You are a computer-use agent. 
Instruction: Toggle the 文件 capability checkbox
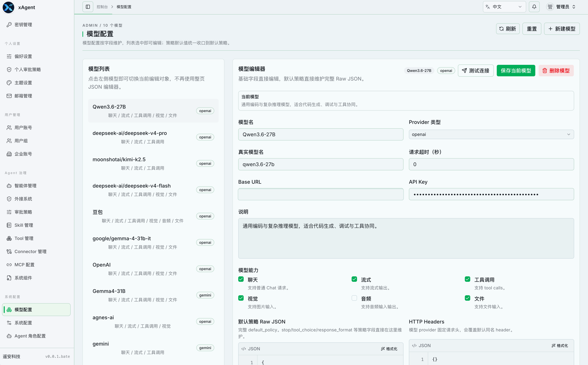tap(468, 298)
